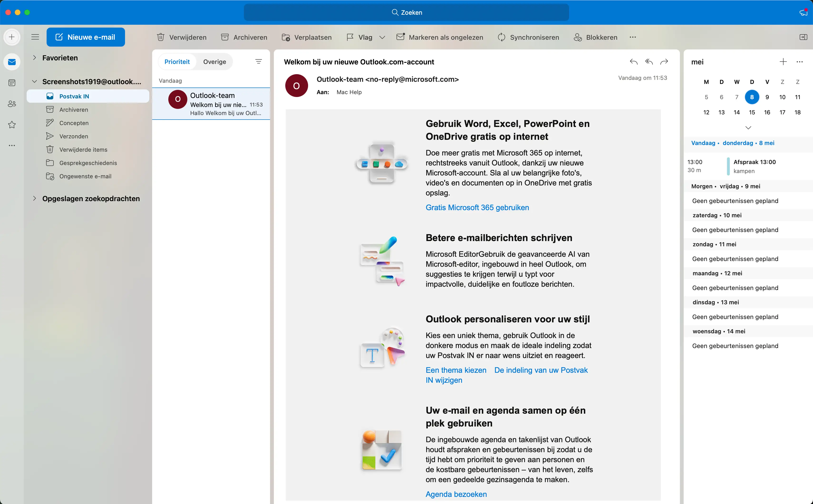Switch to the Overige tab
This screenshot has height=504, width=813.
click(x=215, y=61)
